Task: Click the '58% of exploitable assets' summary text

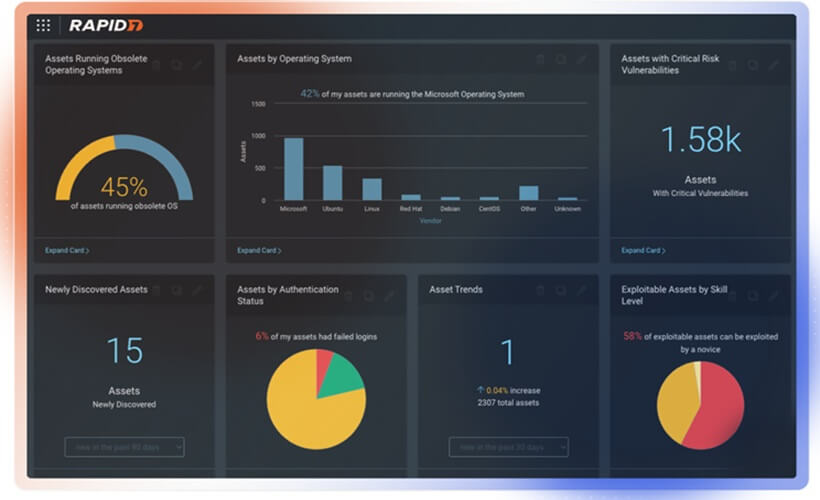Action: [700, 343]
